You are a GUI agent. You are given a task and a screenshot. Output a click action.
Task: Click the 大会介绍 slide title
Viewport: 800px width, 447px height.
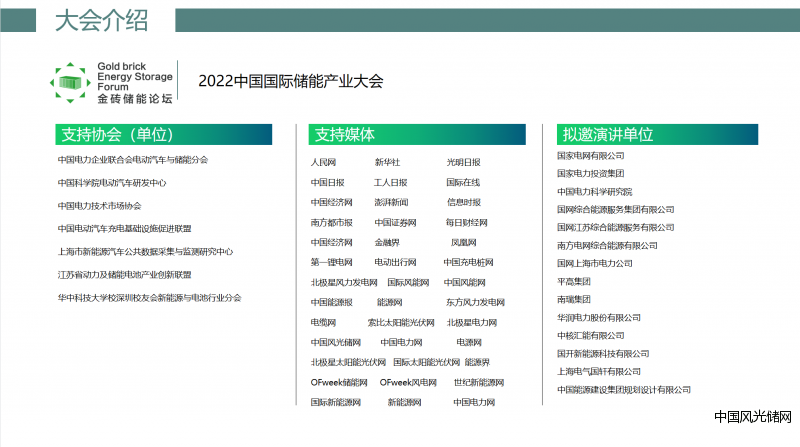point(102,21)
